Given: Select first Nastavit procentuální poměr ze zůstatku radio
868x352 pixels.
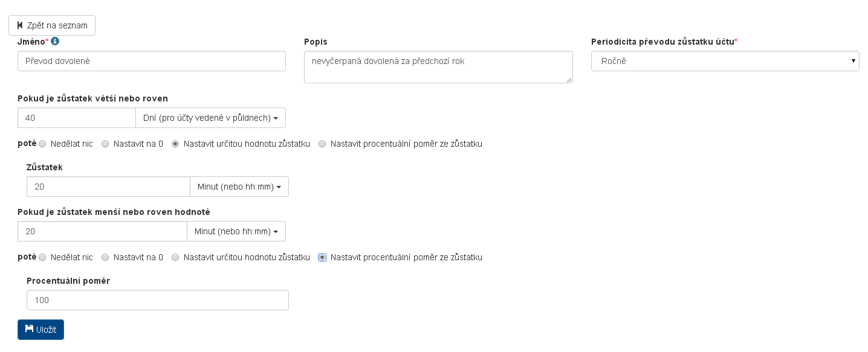Looking at the screenshot, I should point(322,144).
